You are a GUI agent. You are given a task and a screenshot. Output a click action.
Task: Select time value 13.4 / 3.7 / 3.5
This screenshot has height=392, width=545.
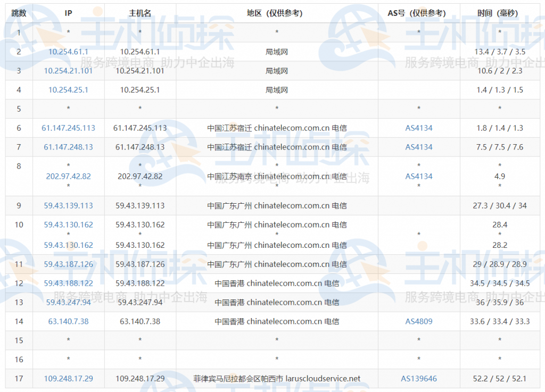(500, 52)
